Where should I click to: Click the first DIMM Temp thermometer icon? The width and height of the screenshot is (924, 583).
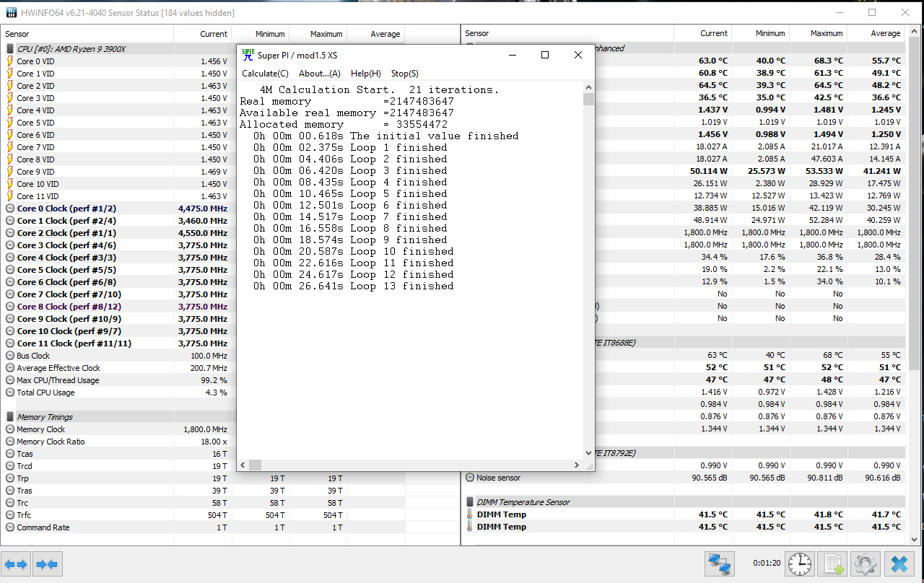(469, 514)
